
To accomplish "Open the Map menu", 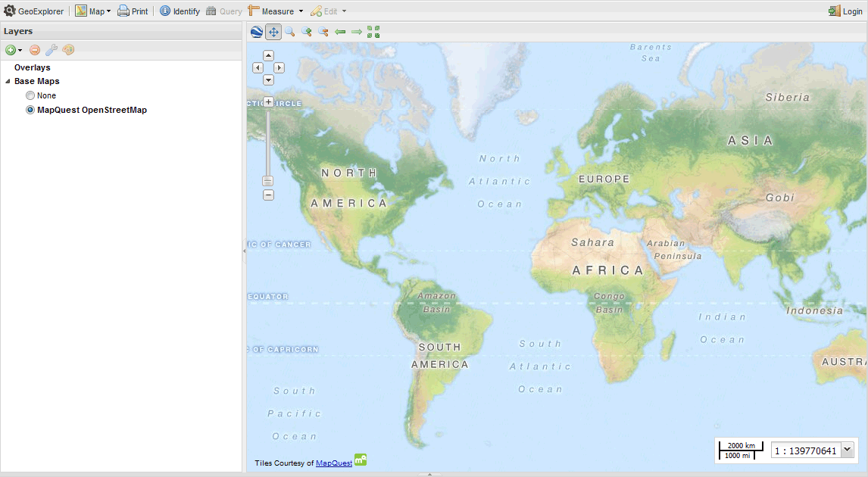I will coord(92,11).
